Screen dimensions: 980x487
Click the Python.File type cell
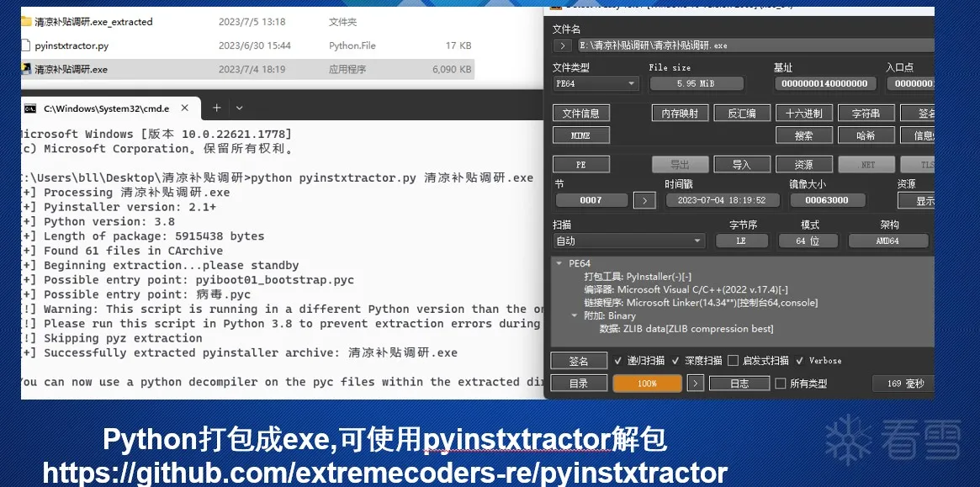click(x=352, y=45)
